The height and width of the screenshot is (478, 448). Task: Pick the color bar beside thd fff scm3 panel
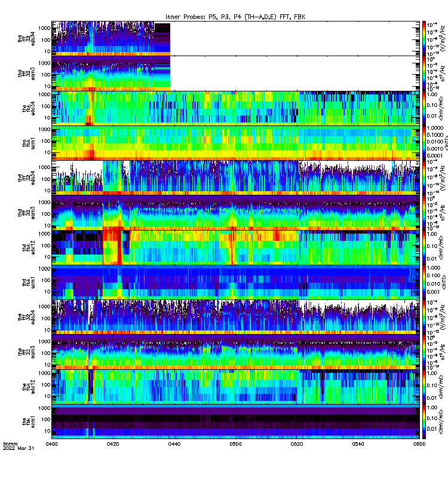[x=424, y=213]
